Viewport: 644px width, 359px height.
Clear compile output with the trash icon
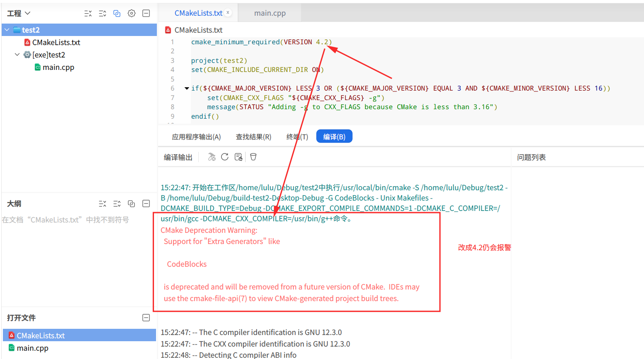(253, 157)
